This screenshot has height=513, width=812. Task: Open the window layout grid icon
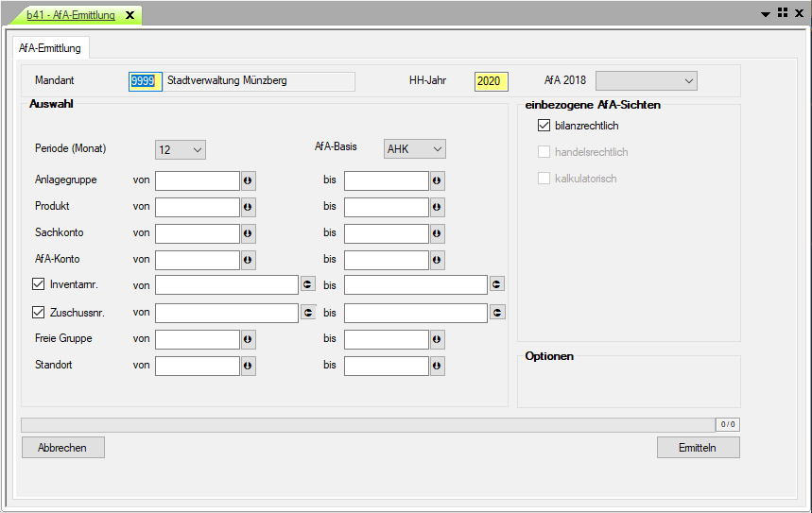click(x=783, y=13)
